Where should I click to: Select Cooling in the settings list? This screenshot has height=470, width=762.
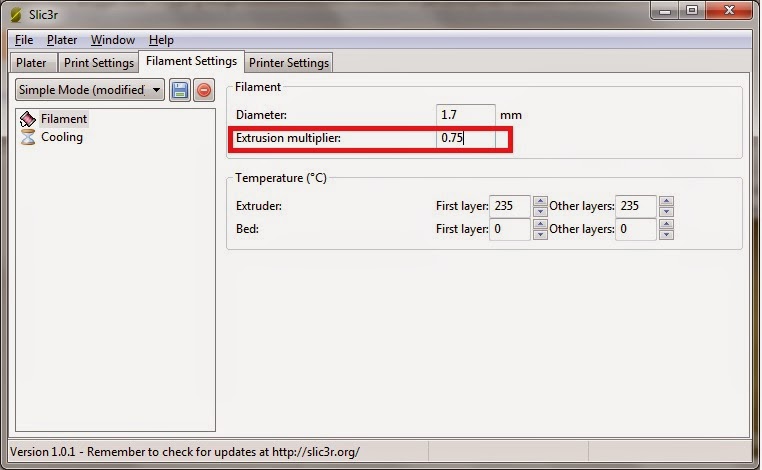click(62, 137)
